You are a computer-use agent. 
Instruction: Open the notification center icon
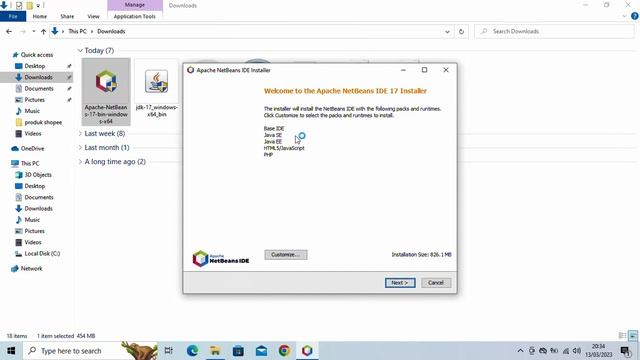(x=625, y=351)
